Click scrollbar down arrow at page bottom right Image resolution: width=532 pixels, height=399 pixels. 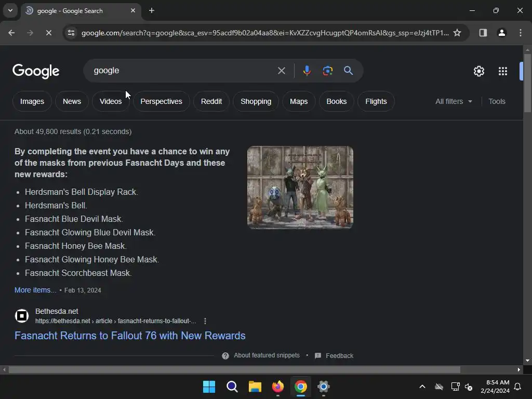coord(527,361)
